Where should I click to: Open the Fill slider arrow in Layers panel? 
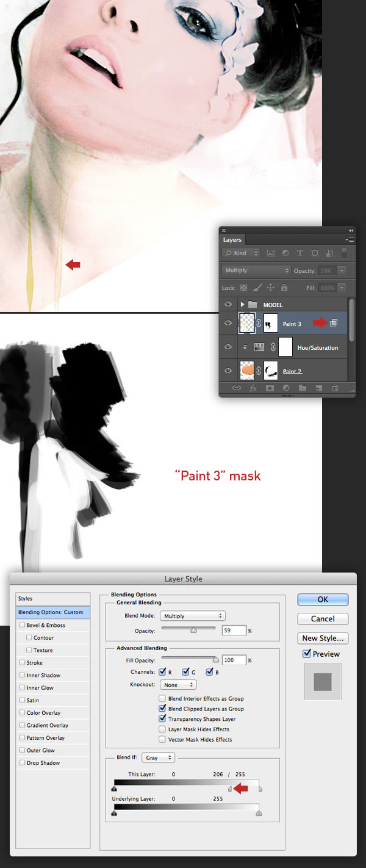click(342, 288)
